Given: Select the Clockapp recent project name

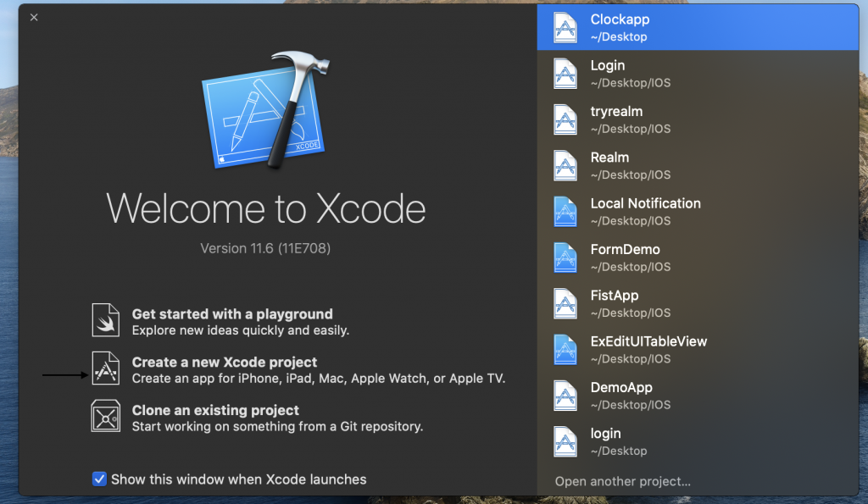Looking at the screenshot, I should tap(620, 19).
